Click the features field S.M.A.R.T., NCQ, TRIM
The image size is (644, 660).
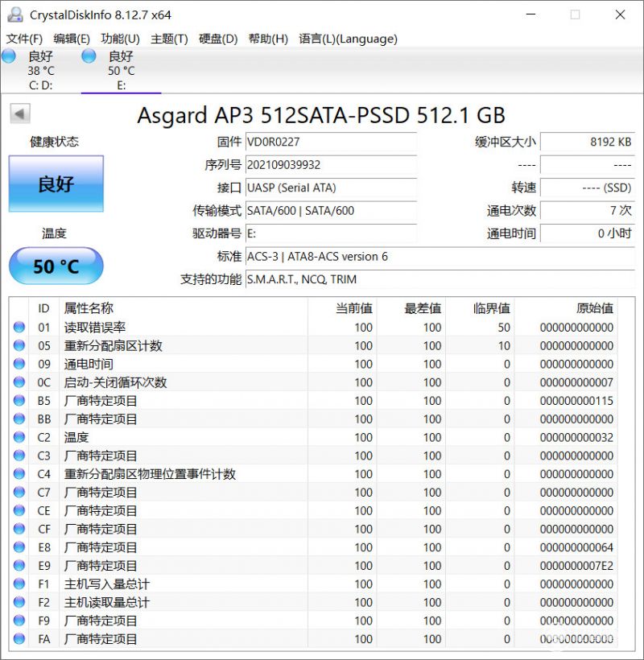point(440,279)
